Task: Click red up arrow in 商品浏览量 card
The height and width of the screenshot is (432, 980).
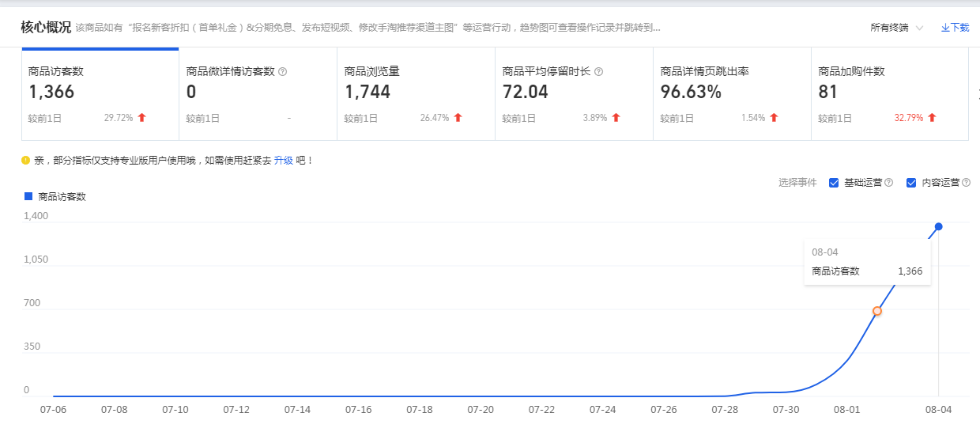Action: [458, 118]
